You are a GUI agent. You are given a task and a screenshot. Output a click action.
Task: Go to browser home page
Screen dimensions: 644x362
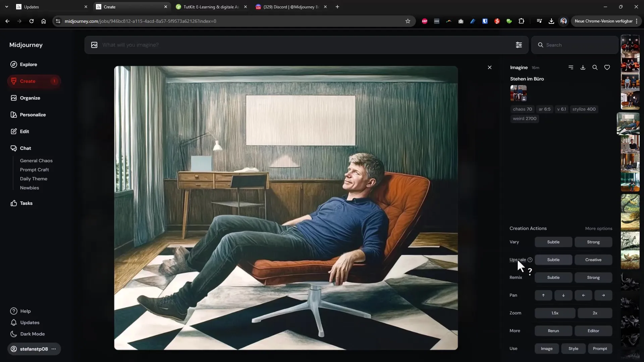tap(44, 21)
